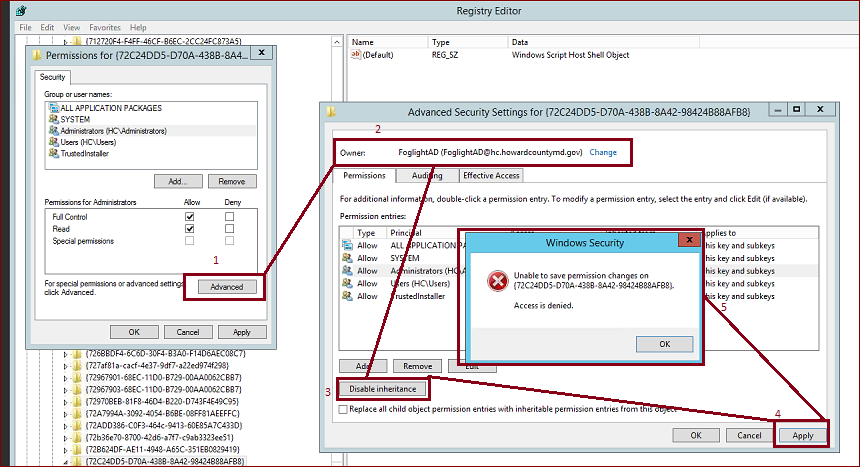Click the icon of SYSTEM Allow permission entry

pyautogui.click(x=347, y=257)
